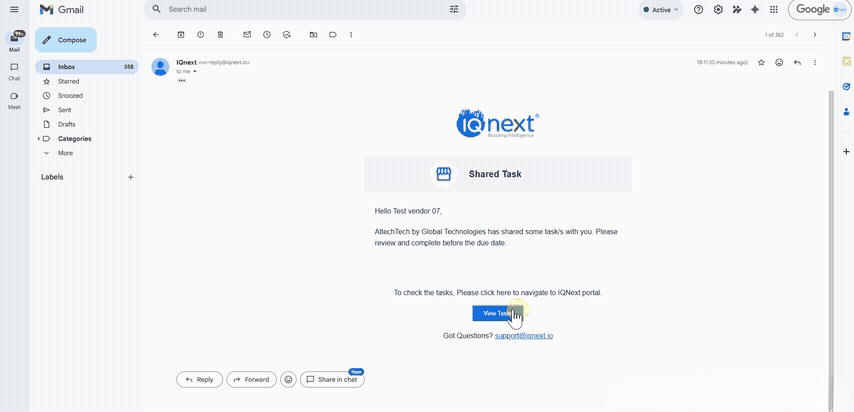The height and width of the screenshot is (412, 854).
Task: Show trimmed content ellipsis below sender
Action: coord(181,81)
